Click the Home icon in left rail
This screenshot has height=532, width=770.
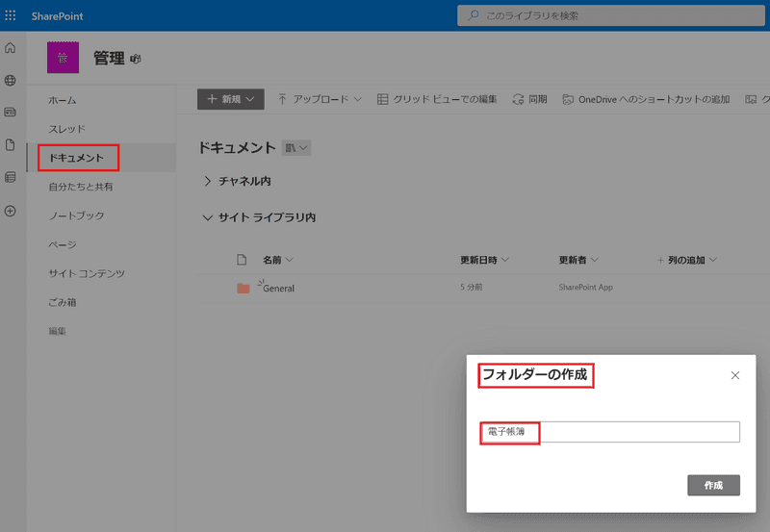pos(11,48)
